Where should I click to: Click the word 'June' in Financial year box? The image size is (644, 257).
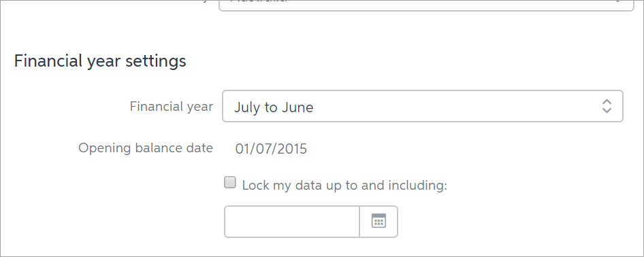pyautogui.click(x=297, y=107)
